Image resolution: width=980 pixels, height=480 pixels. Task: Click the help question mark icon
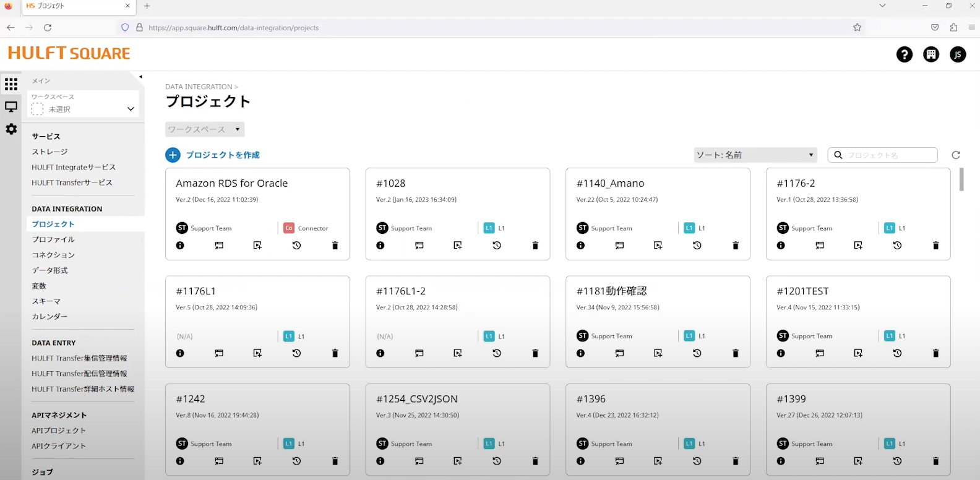(x=904, y=54)
